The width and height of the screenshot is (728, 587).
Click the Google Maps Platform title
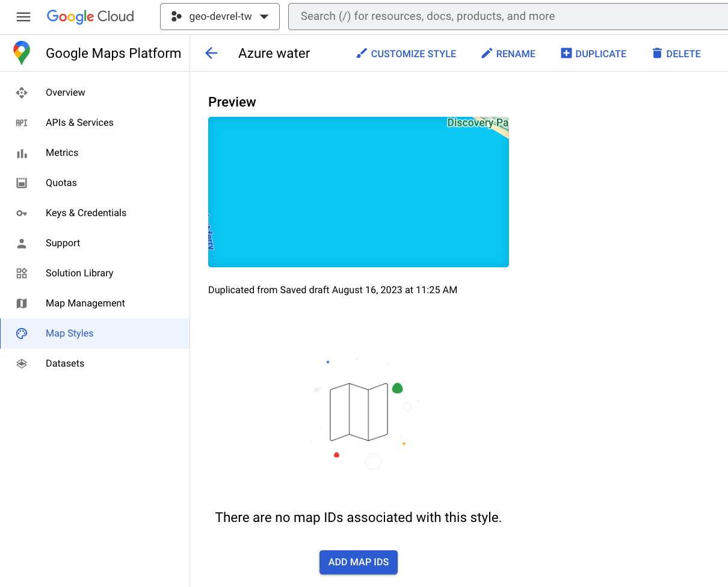[x=113, y=53]
